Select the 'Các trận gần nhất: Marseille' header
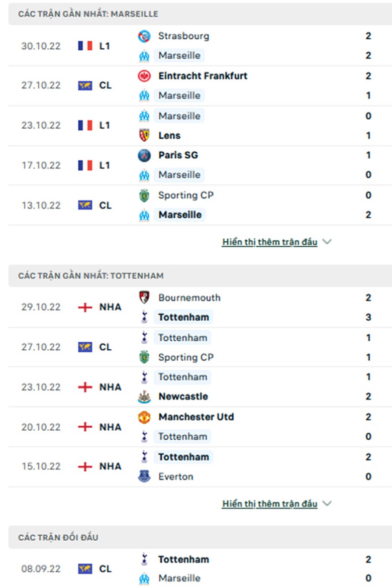Viewport: 392px width, 587px height. 88,14
